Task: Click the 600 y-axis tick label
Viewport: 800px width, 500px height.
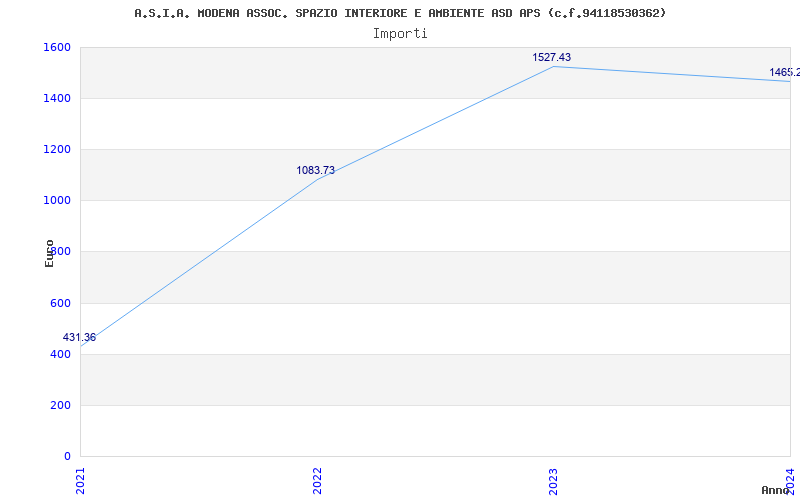Action: 60,304
